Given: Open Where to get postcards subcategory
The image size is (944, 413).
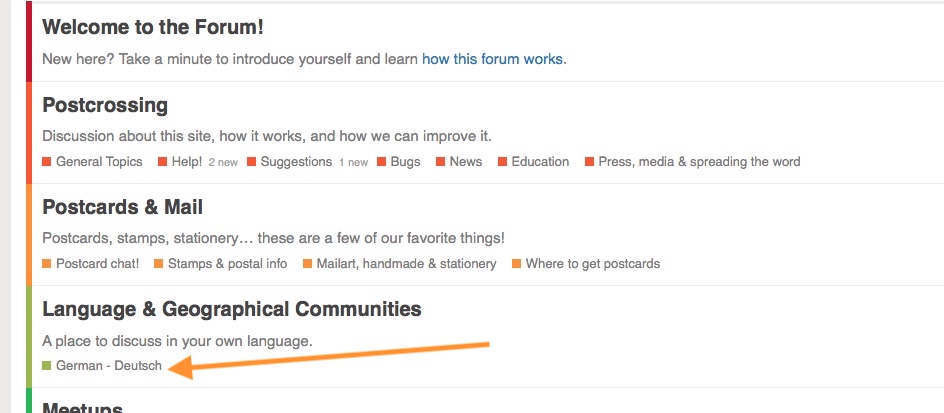Looking at the screenshot, I should (x=592, y=264).
